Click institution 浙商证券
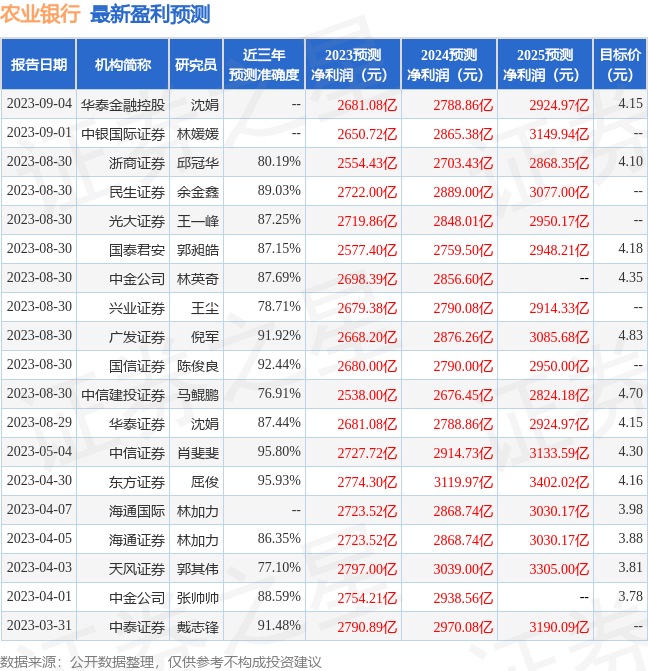Image resolution: width=648 pixels, height=671 pixels. (x=137, y=163)
